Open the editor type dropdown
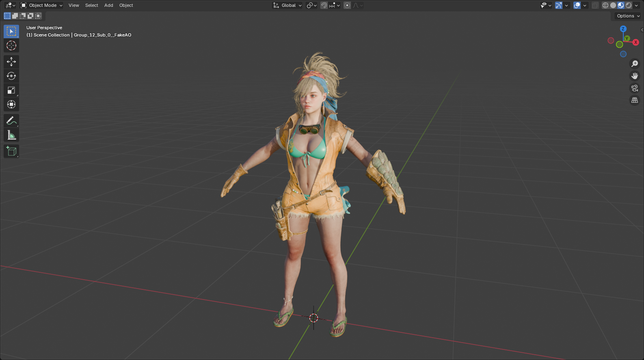The width and height of the screenshot is (644, 360). 10,5
